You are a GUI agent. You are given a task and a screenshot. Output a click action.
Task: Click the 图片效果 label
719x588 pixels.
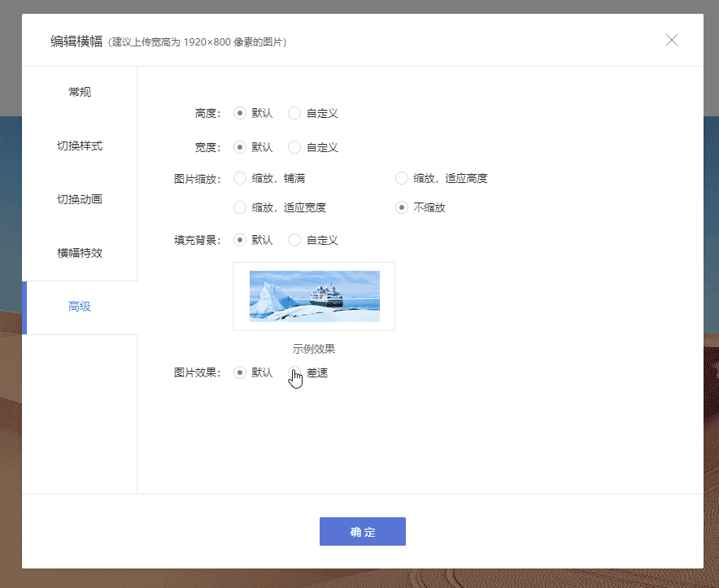pyautogui.click(x=197, y=372)
